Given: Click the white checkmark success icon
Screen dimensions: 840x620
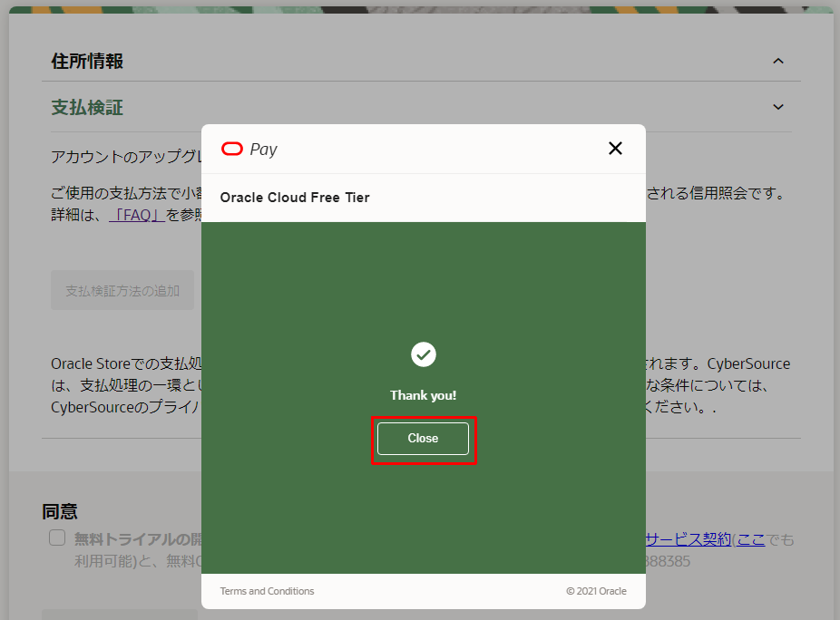Looking at the screenshot, I should [x=424, y=354].
